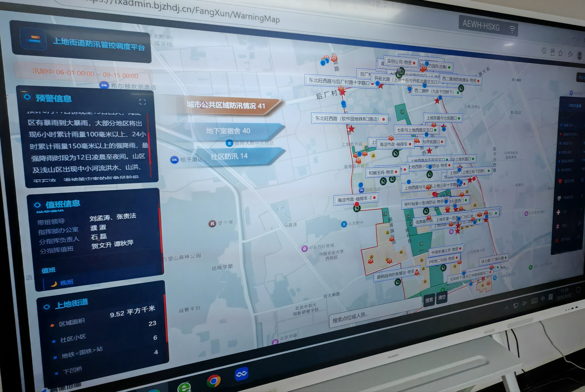Viewport: 585px width, 392px height.
Task: Open the blue wave app in the taskbar
Action: [x=241, y=374]
